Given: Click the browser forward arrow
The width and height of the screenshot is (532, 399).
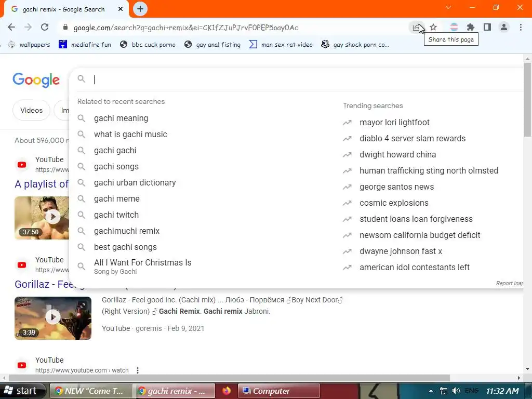Looking at the screenshot, I should [x=28, y=27].
